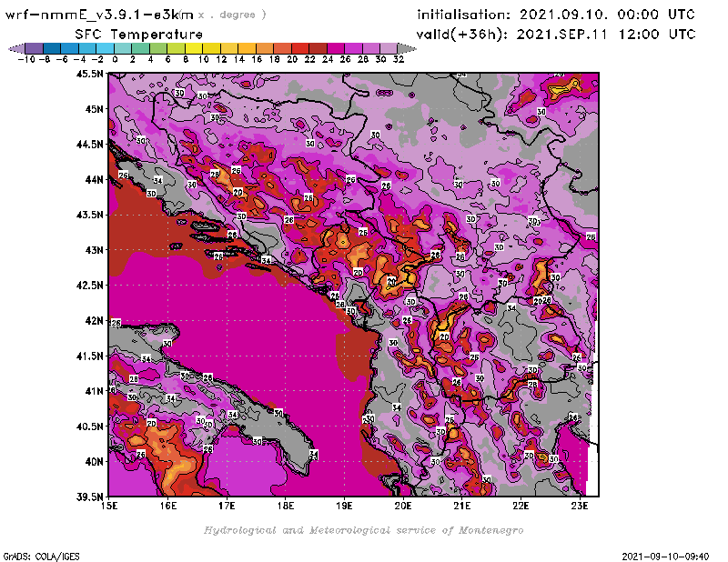728x562 pixels.
Task: Click the '40.5N' latitude label
Action: (x=89, y=427)
